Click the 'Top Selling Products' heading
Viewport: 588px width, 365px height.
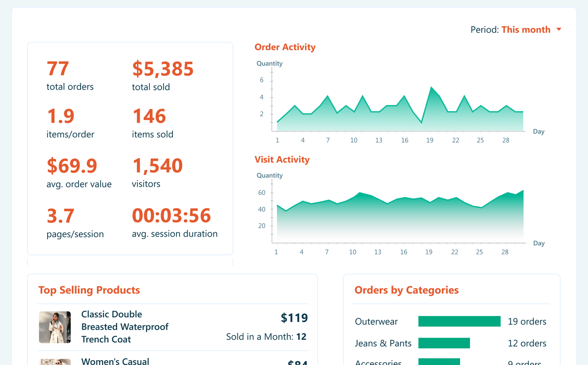pyautogui.click(x=89, y=290)
